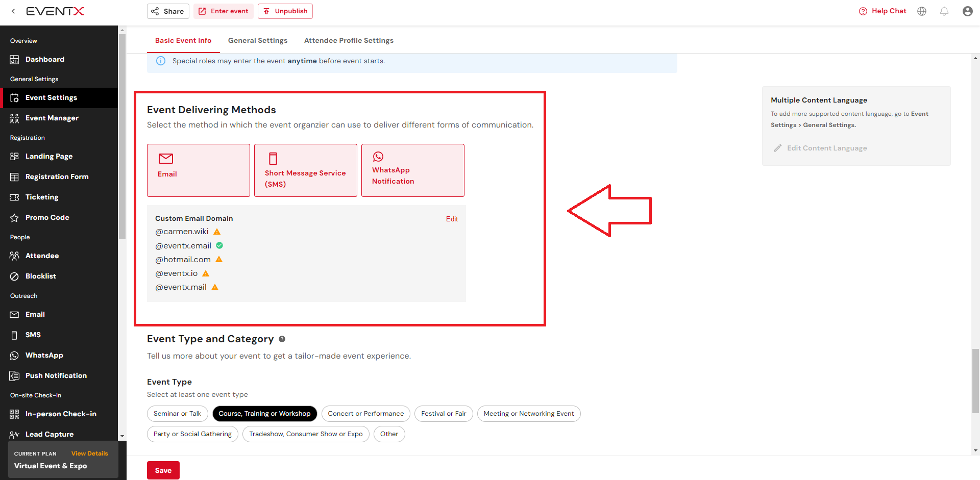Select Tradeshow, Consumer Show or Expo
This screenshot has width=980, height=480.
306,434
